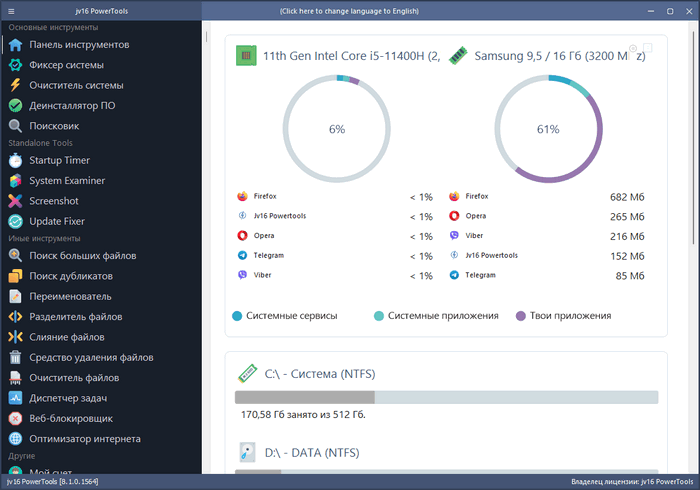Click the 170,58 Гб занято из 512 Гб text
Screen dimensions: 700x490
[x=303, y=415]
